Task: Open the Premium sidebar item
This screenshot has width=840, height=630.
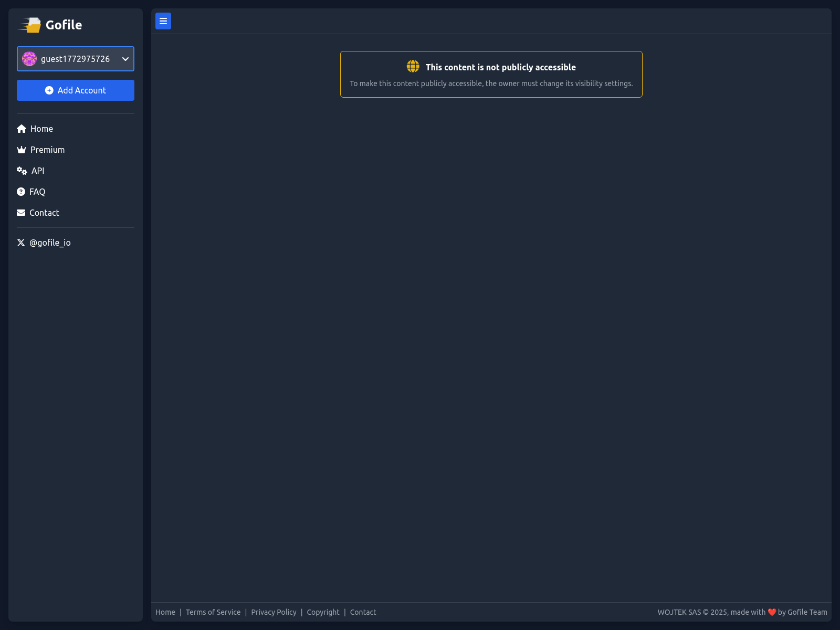Action: click(41, 150)
